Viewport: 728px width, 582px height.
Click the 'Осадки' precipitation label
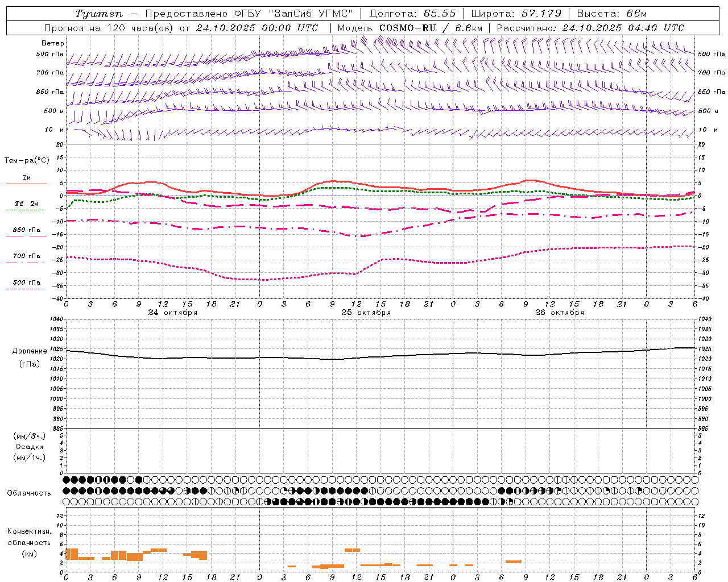pos(30,447)
